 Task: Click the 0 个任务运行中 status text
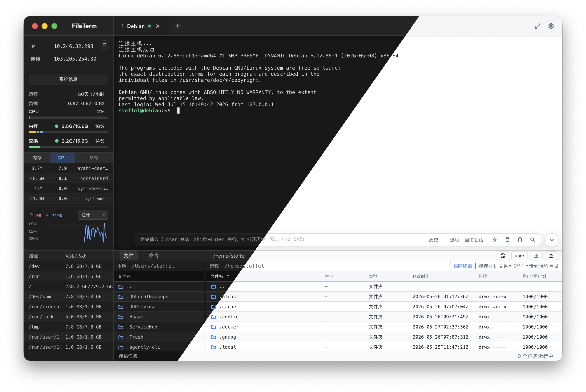pos(535,356)
